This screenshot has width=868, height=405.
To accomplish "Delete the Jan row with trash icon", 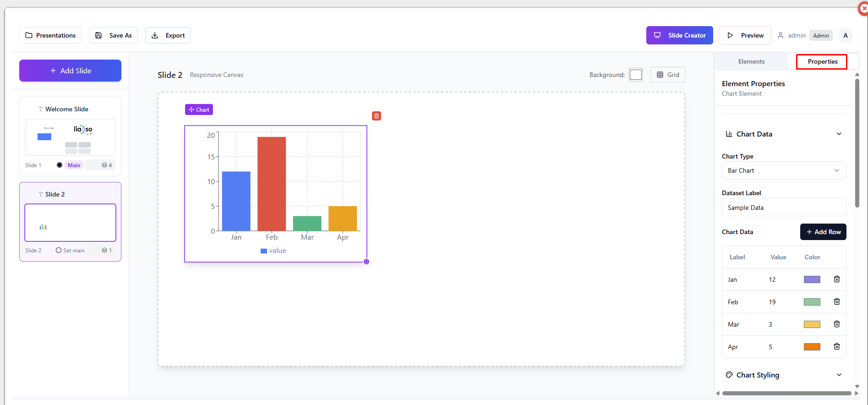I will pyautogui.click(x=836, y=279).
